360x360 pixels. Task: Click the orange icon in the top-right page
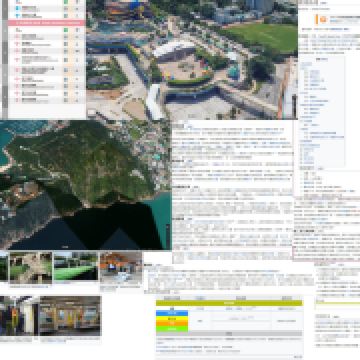coord(323,20)
